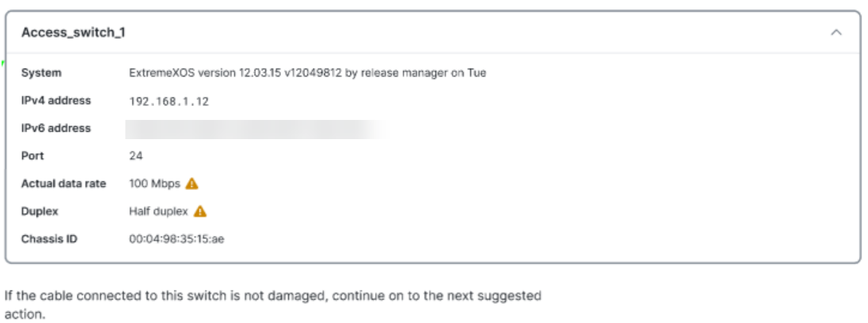Viewport: 868px width, 323px height.
Task: Click the Half duplex value text
Action: (x=158, y=212)
